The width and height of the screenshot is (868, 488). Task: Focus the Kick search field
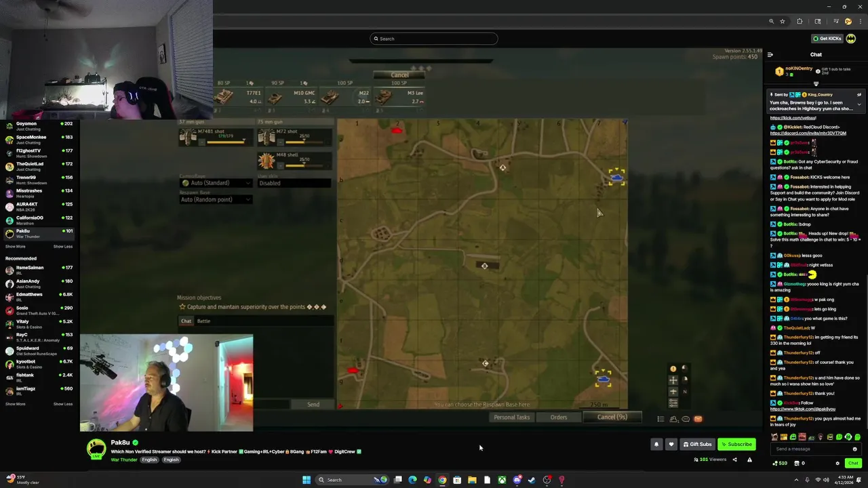[x=434, y=39]
